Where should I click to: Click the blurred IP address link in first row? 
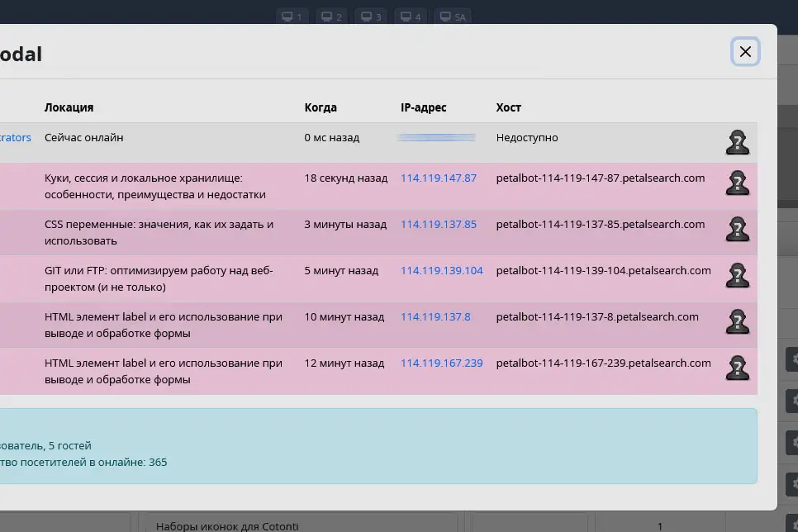[x=436, y=138]
